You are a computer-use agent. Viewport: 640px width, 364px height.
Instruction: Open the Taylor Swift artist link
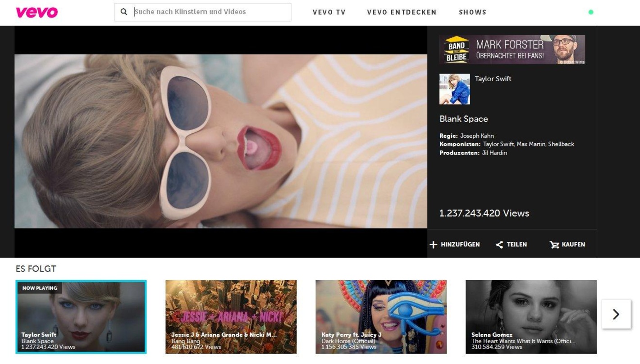click(493, 79)
